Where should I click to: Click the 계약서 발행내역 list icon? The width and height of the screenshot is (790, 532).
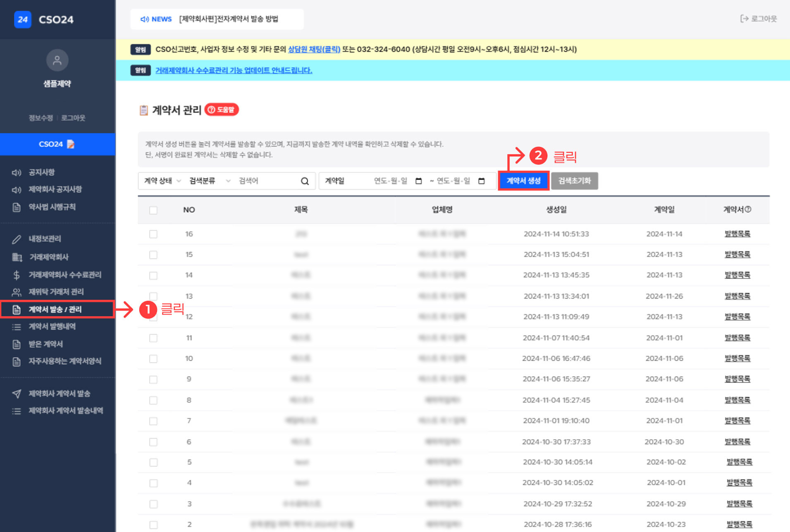pos(17,327)
